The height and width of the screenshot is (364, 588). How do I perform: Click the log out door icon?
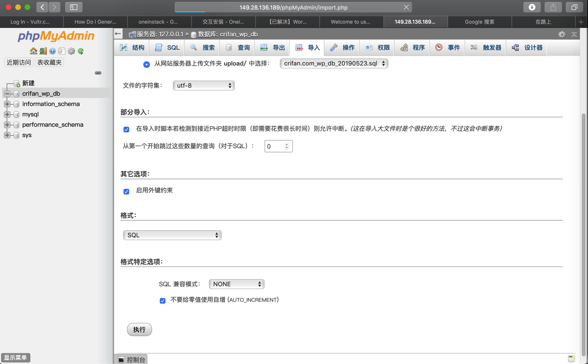pyautogui.click(x=43, y=51)
